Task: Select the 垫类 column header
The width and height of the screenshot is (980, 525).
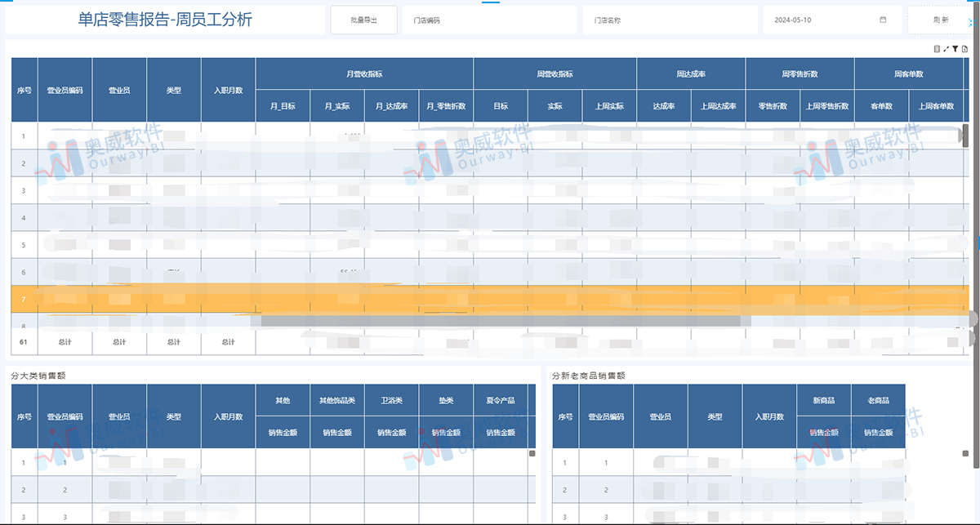Action: click(446, 401)
